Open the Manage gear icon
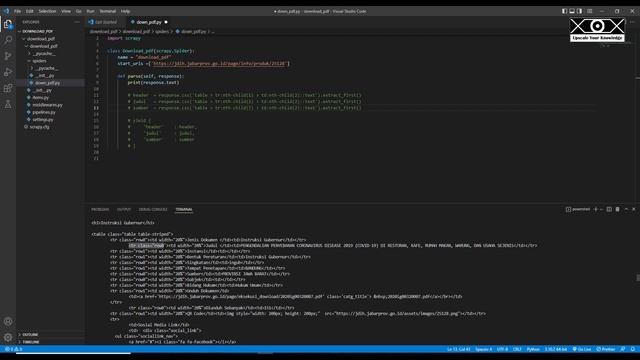This screenshot has height=360, width=640. coord(8,338)
